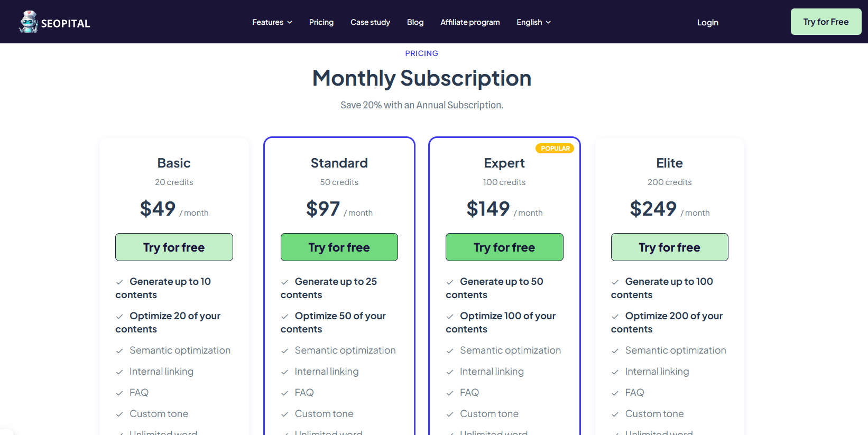Click the blue PRICING label above the heading

tap(421, 53)
